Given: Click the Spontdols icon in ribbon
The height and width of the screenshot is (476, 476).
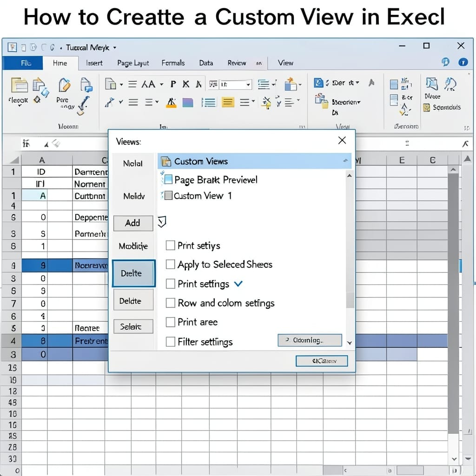Looking at the screenshot, I should [427, 107].
